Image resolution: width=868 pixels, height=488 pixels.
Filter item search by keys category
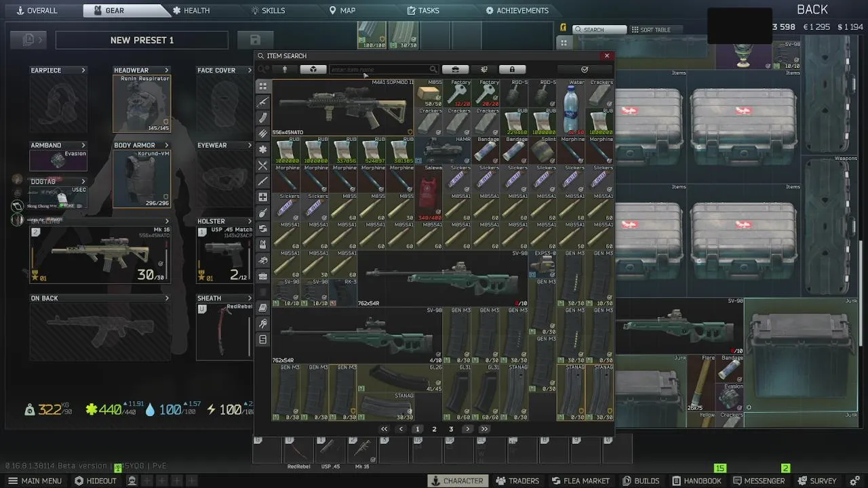pyautogui.click(x=262, y=323)
